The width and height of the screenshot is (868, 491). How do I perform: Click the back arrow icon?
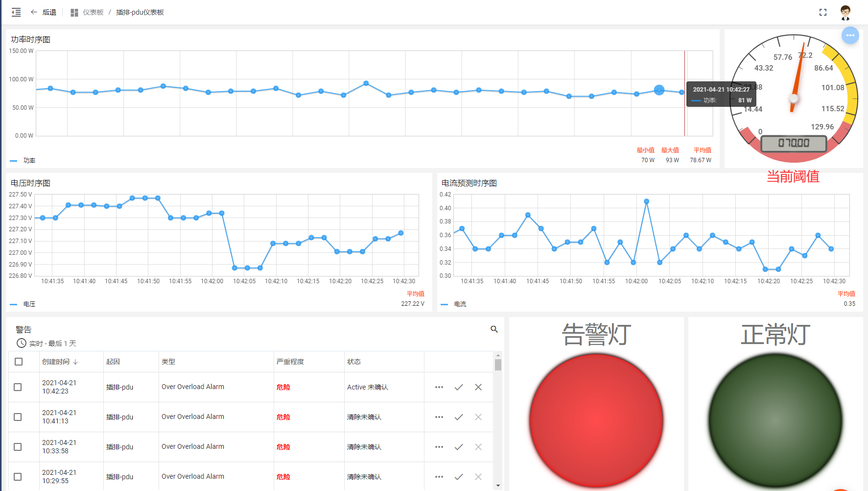click(34, 12)
